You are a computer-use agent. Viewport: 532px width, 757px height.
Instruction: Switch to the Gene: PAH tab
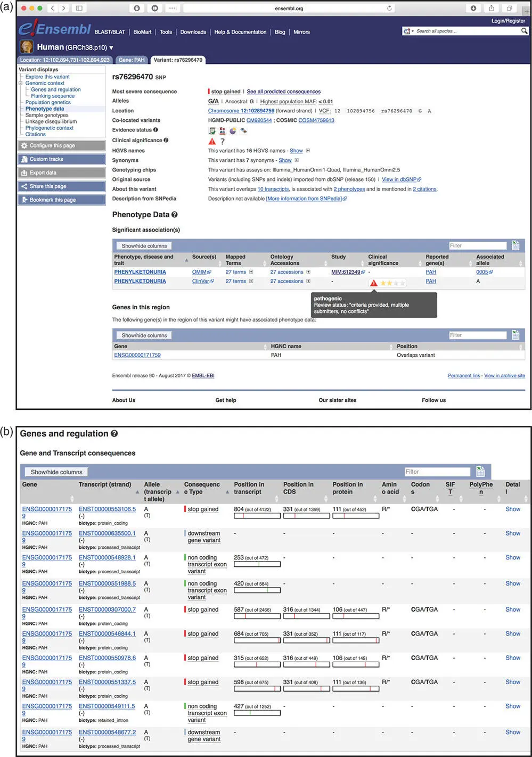(132, 60)
